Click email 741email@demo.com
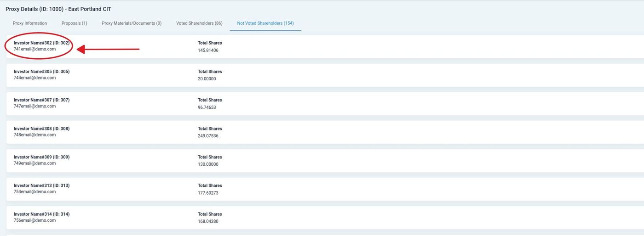Screen dimensions: 644x236 coord(34,49)
